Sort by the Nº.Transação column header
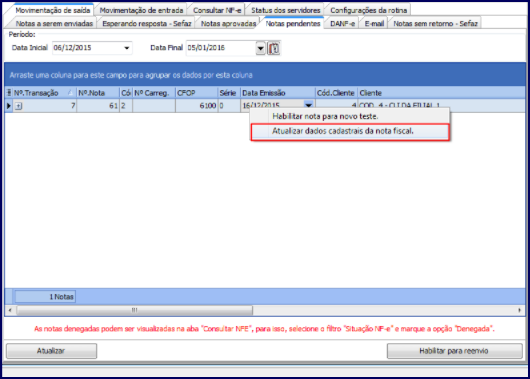This screenshot has height=379, width=530. [44, 93]
